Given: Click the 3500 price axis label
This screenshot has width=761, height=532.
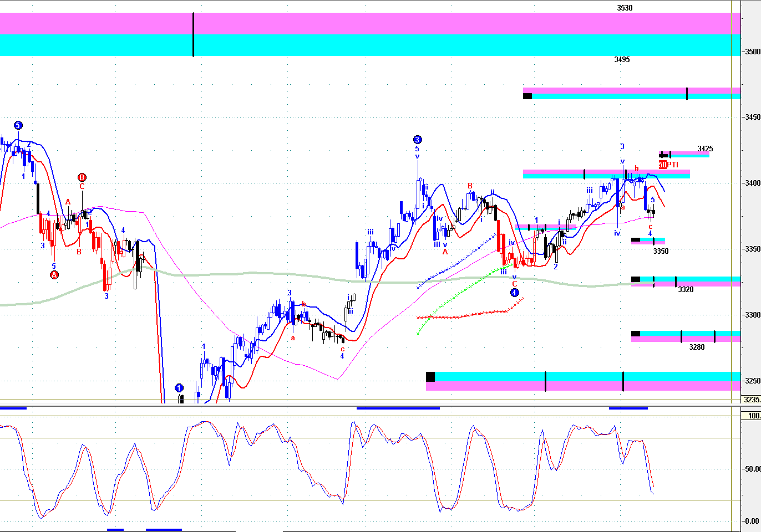Looking at the screenshot, I should [753, 52].
